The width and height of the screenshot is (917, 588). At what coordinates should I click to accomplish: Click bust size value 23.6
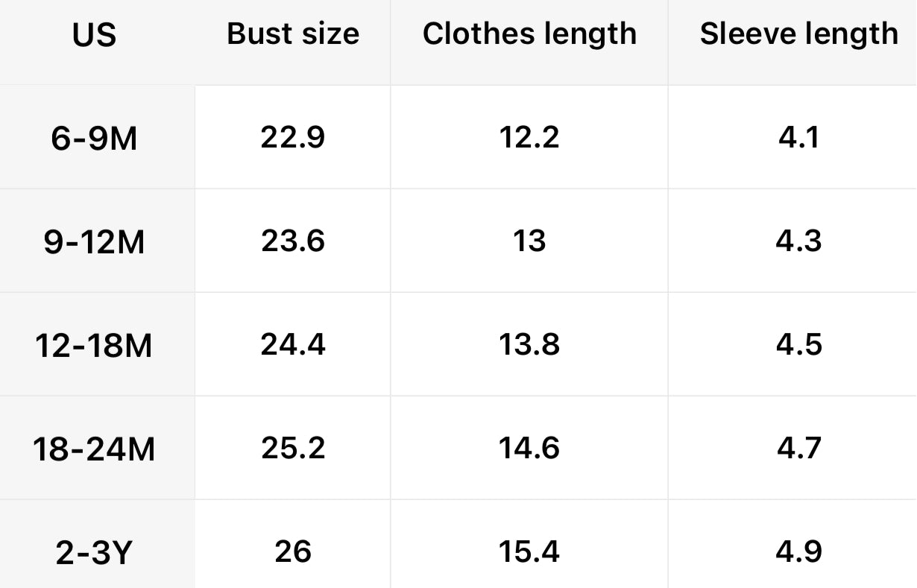293,241
